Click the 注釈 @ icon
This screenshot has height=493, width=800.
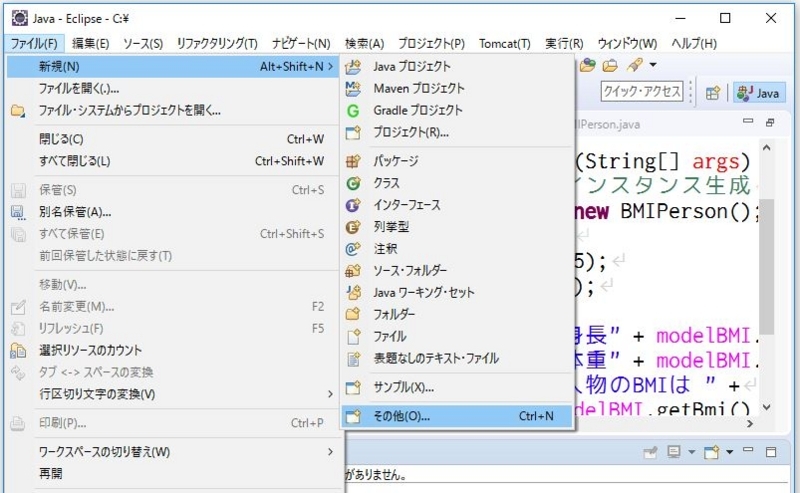coord(353,249)
